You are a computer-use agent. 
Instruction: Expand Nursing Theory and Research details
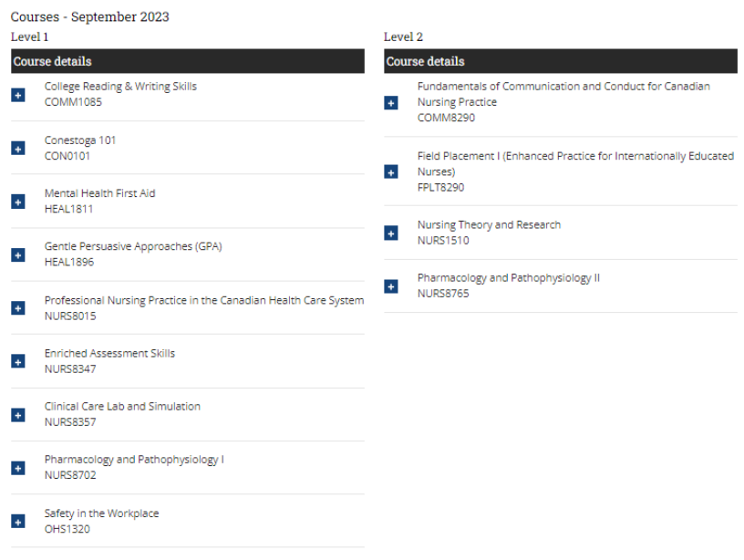tap(391, 233)
